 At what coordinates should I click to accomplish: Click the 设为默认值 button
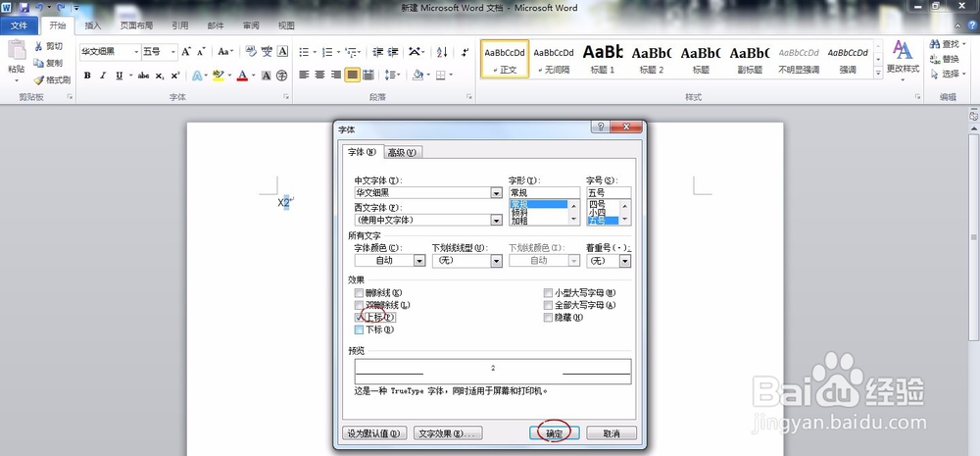(374, 432)
